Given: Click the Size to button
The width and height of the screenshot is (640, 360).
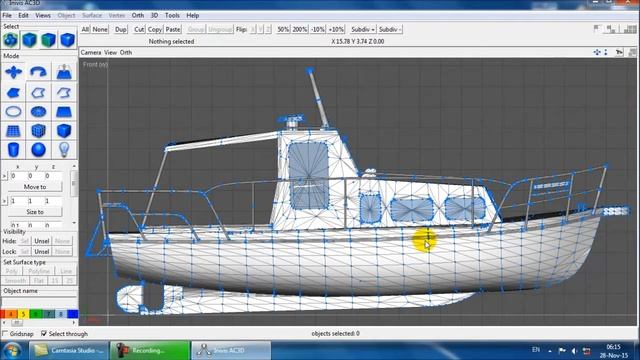Looking at the screenshot, I should click(35, 212).
